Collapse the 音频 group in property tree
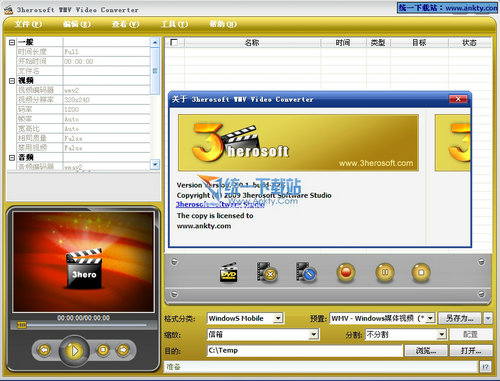Screen dimensions: 500x381 (12, 157)
